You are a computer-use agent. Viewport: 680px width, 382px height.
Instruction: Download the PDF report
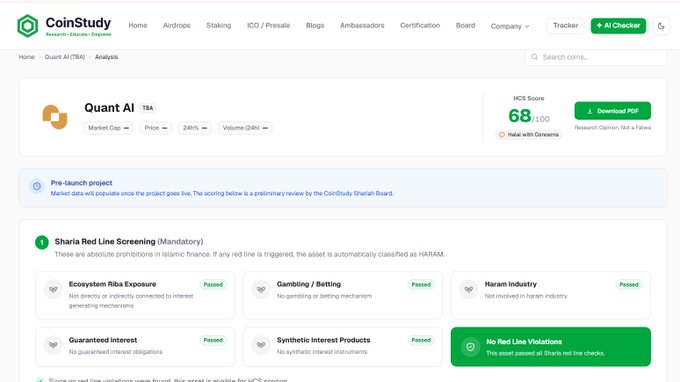(x=612, y=111)
